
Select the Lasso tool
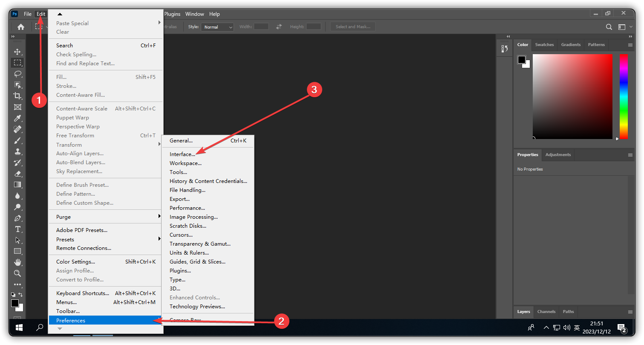(x=17, y=74)
